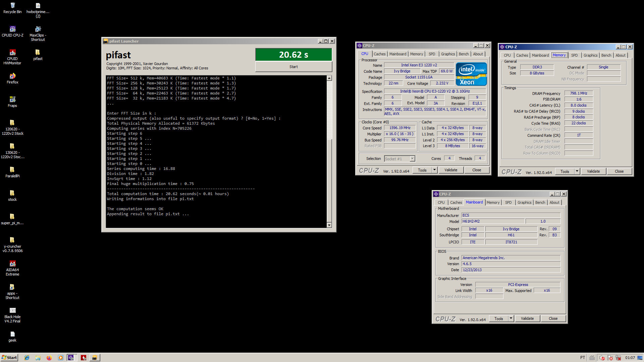Viewport: 644px width, 362px height.
Task: Click Validate in Mainboard window
Action: point(527,318)
